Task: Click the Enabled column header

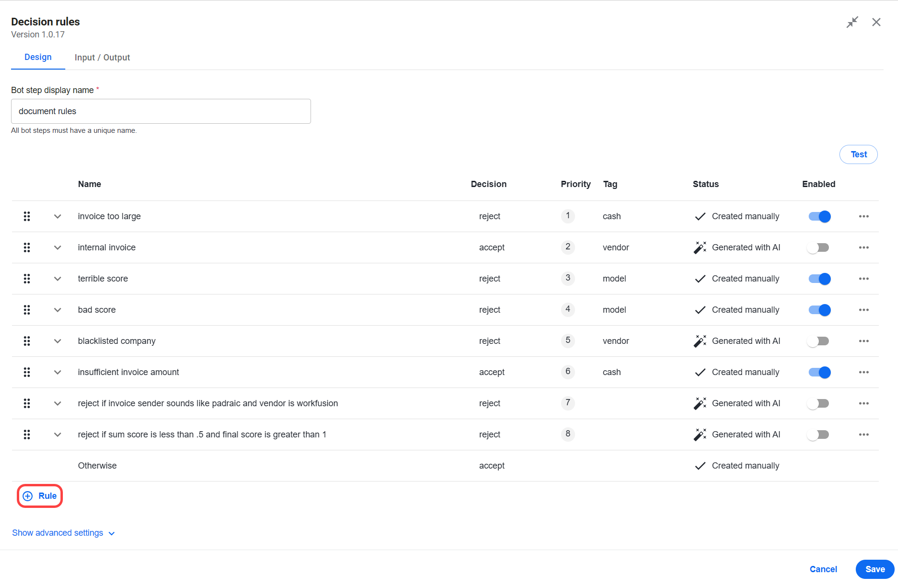Action: pos(819,184)
